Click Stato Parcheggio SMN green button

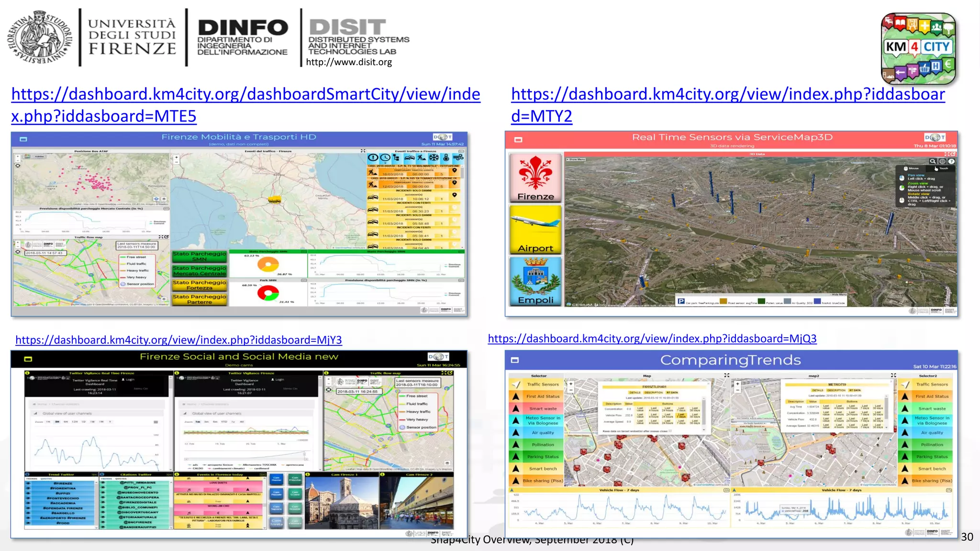pyautogui.click(x=200, y=256)
